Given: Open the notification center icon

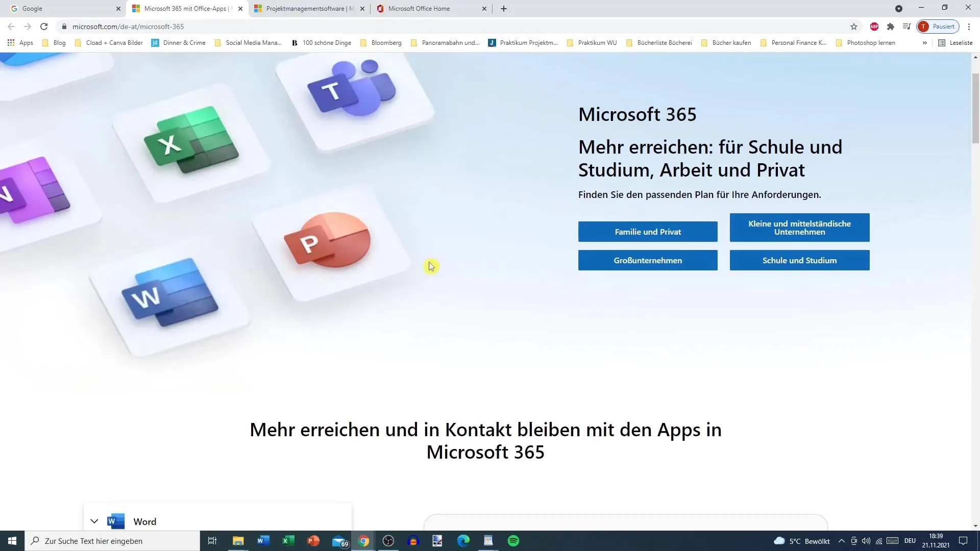Looking at the screenshot, I should coord(963,541).
